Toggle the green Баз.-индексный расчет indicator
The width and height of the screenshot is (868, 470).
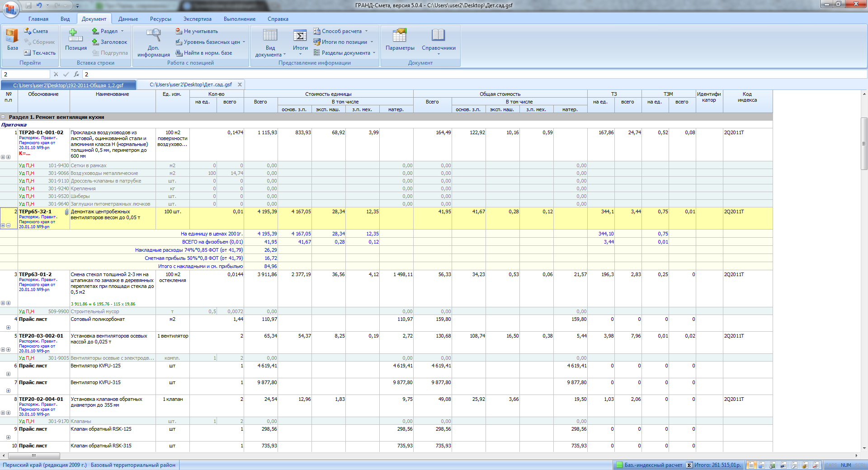point(619,465)
